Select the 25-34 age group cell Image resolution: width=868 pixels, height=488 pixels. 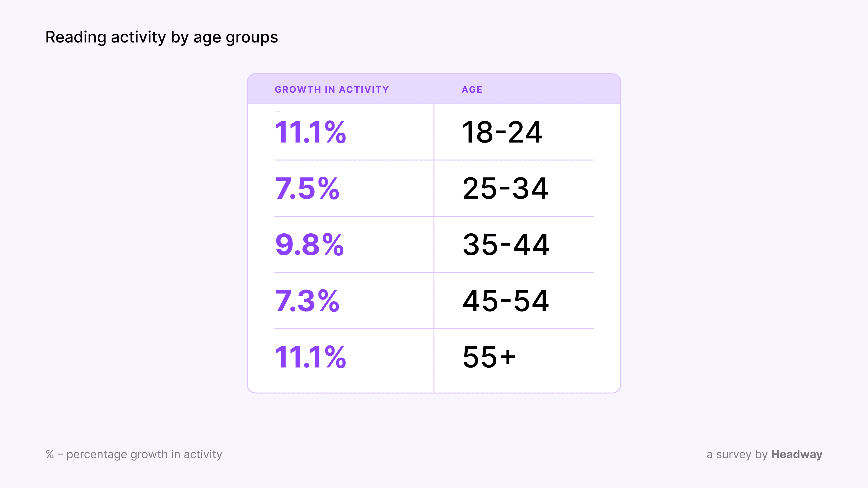click(x=505, y=189)
